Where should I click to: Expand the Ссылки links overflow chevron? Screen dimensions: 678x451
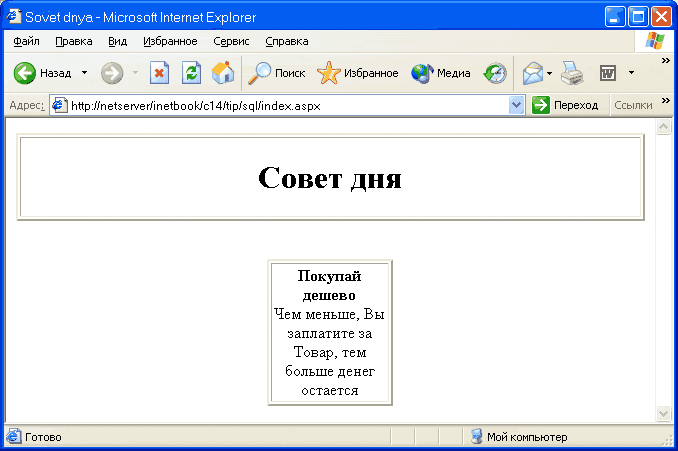(x=666, y=101)
